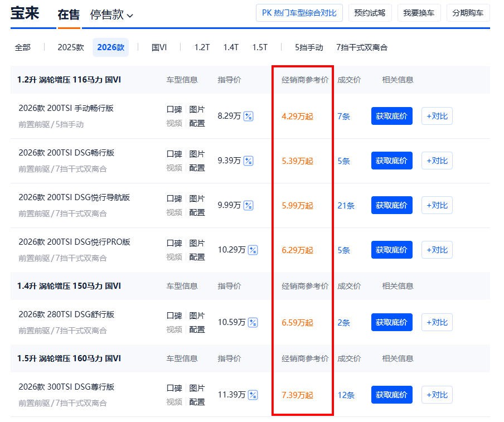Open loan calculator next to 10.29万
This screenshot has width=504, height=422.
[253, 250]
